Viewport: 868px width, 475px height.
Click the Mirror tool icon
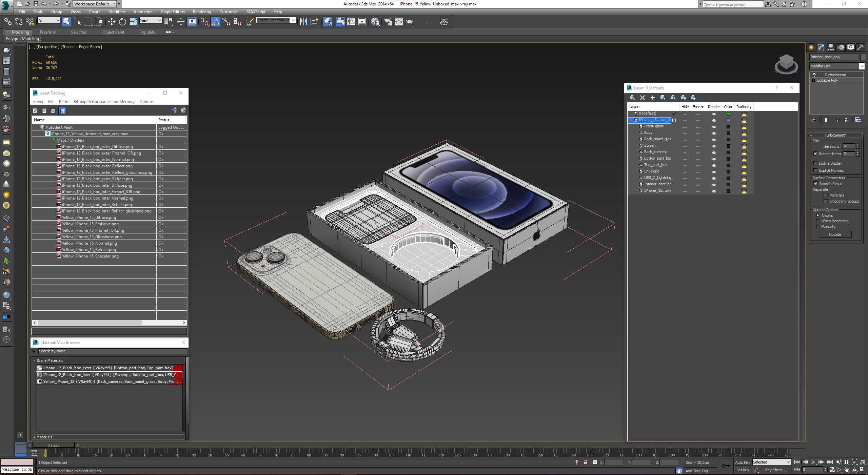(303, 22)
